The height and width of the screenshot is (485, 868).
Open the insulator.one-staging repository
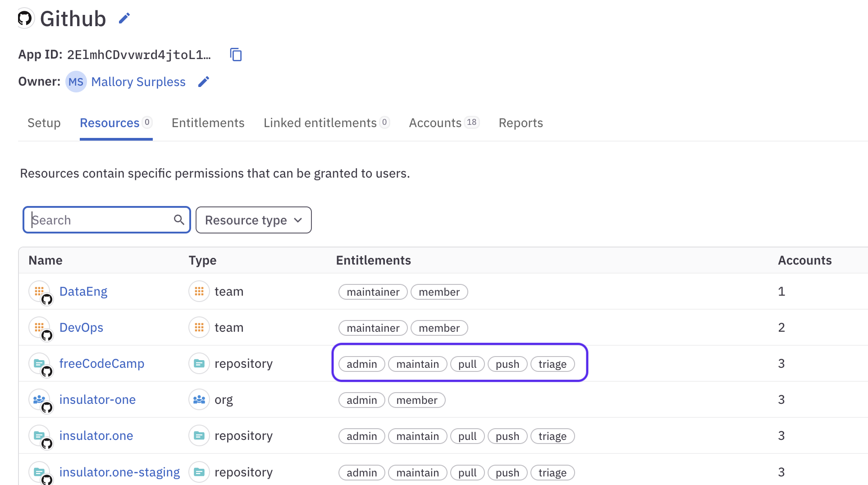(x=119, y=472)
